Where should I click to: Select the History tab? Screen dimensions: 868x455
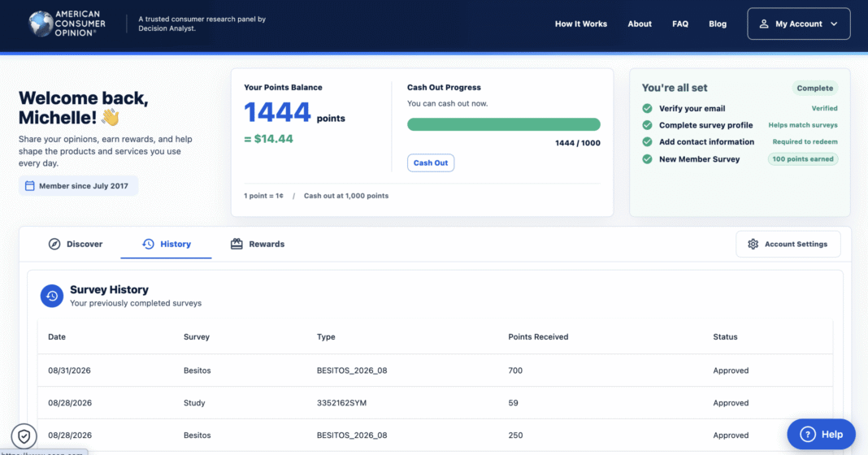click(x=166, y=244)
